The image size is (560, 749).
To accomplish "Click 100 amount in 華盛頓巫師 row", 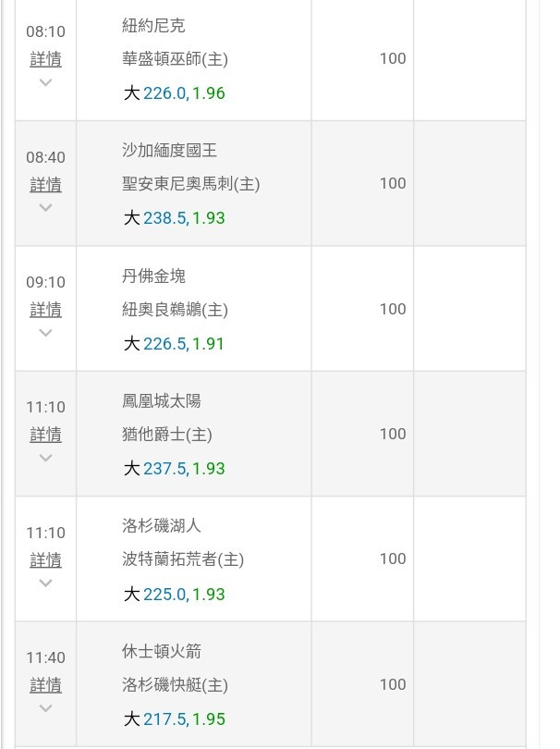I will (x=393, y=59).
